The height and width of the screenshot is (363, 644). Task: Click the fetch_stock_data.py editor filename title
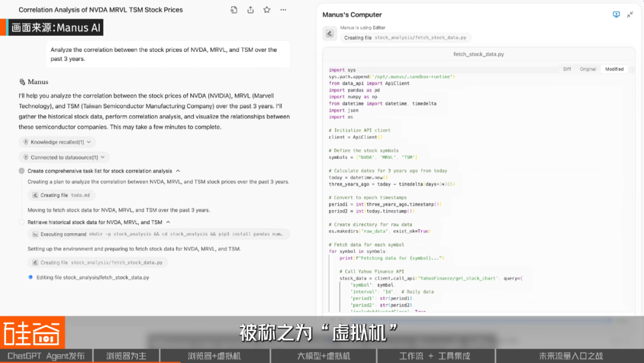point(478,54)
